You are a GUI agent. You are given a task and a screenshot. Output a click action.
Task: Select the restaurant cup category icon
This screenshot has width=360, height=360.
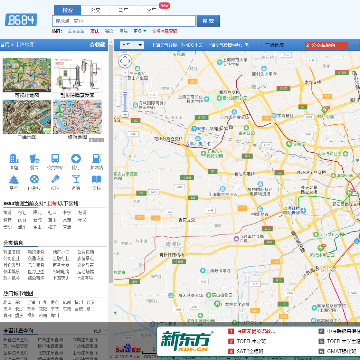click(x=34, y=159)
